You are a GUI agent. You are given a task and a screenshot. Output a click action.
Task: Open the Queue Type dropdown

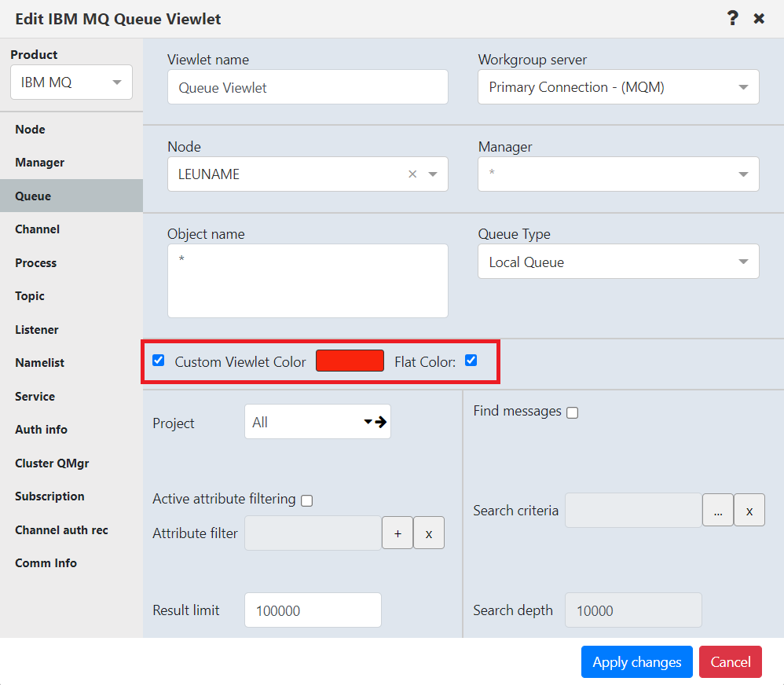point(618,262)
